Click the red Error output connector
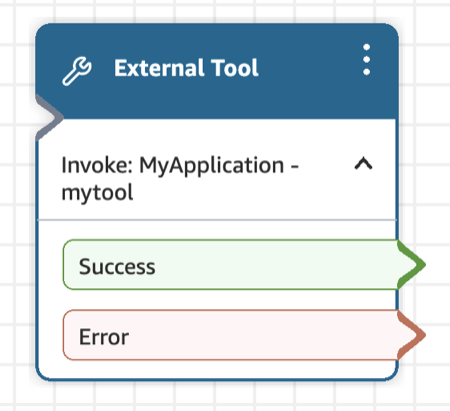Screen dimensions: 450x411 [x=412, y=335]
